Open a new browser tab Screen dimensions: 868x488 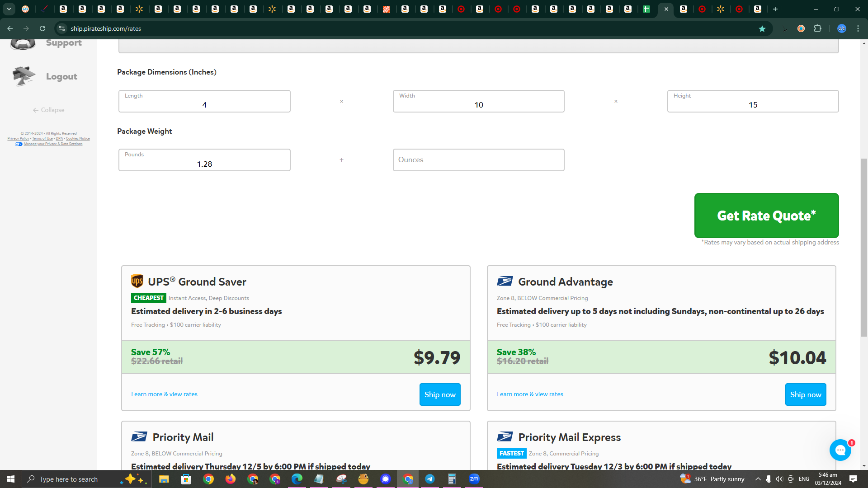(x=775, y=9)
